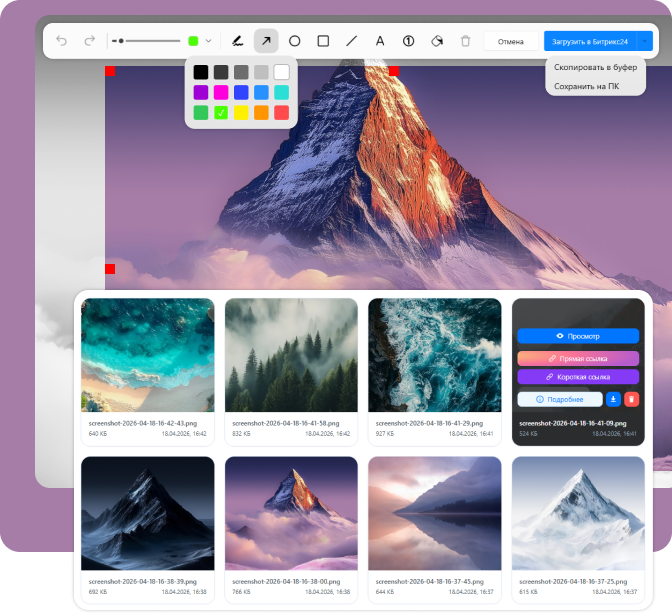Select the fill bucket tool

pyautogui.click(x=437, y=41)
